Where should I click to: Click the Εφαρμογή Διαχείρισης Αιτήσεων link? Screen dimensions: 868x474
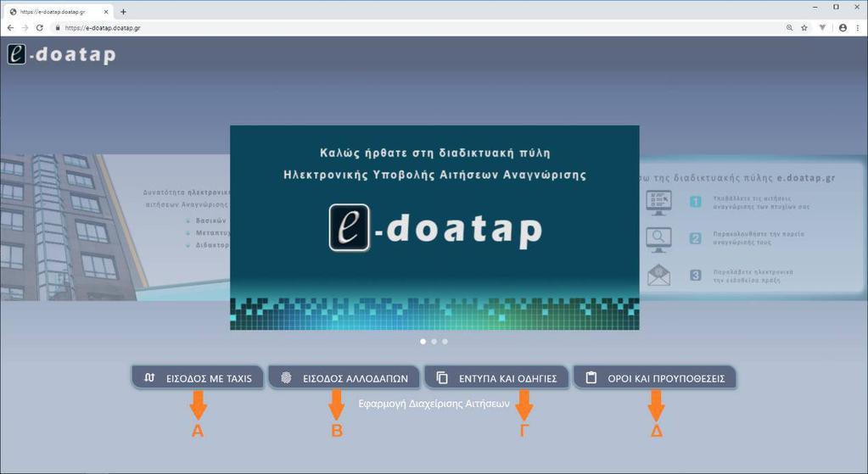434,404
